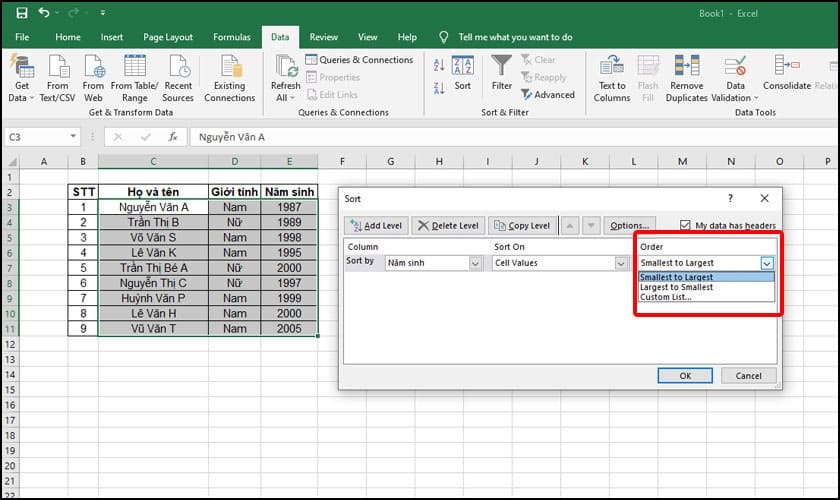Click the Undo arrow in quick access toolbar
The image size is (840, 500).
click(44, 13)
